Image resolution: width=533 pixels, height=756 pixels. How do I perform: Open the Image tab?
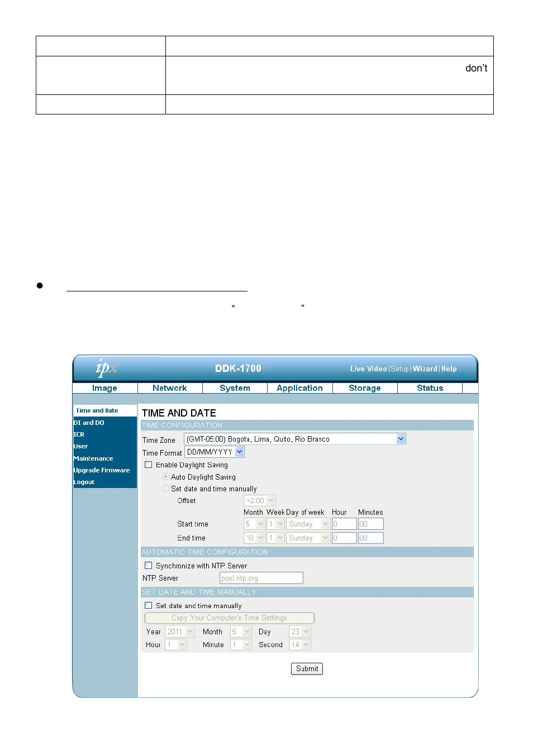coord(104,388)
